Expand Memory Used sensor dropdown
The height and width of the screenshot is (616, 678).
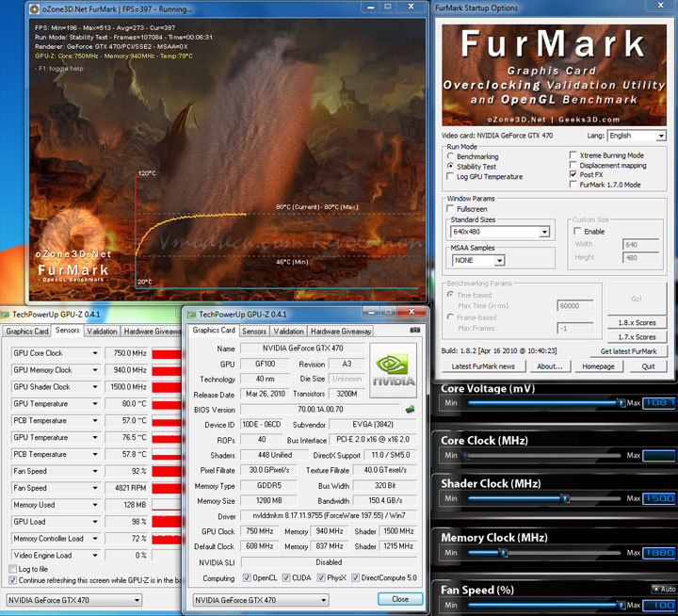pos(95,505)
